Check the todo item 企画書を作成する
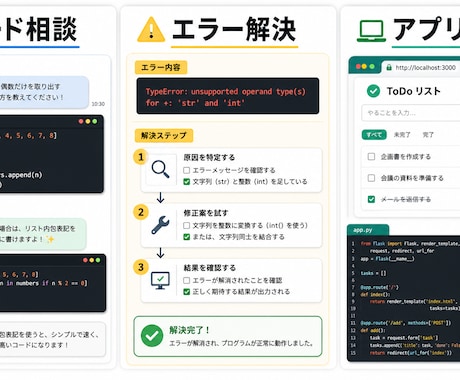Screen dimensions: 460x380 pos(371,157)
